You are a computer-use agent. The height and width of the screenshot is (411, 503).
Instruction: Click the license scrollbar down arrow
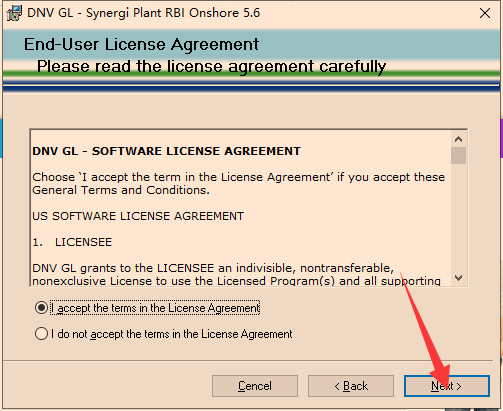(459, 278)
